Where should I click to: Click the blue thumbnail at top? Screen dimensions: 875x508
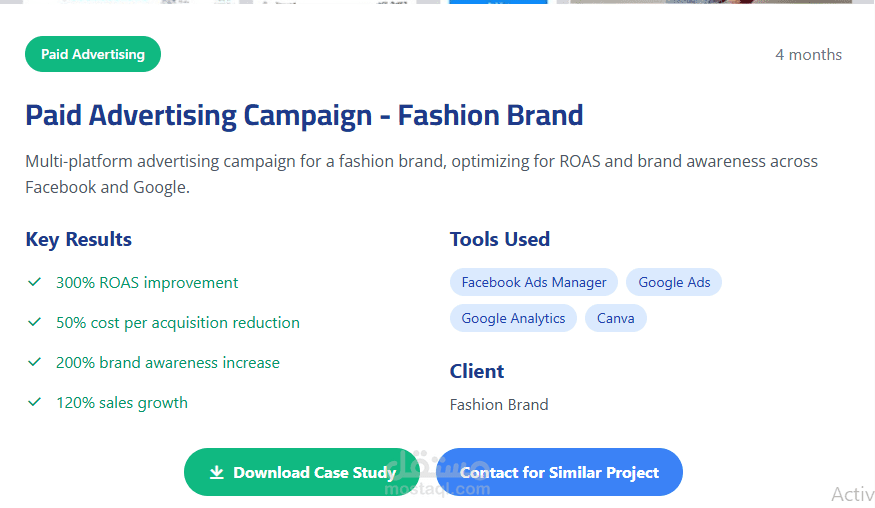pyautogui.click(x=498, y=2)
